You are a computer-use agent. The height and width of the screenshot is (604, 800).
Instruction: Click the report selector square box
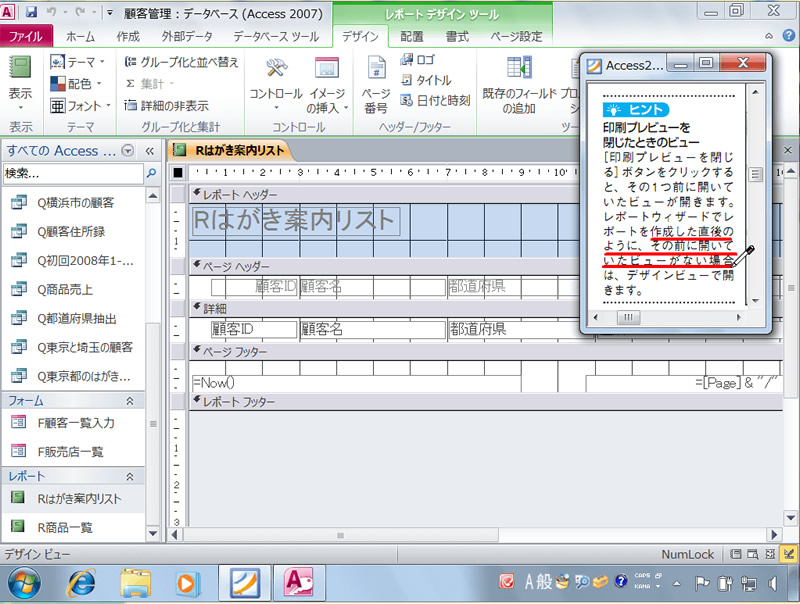[x=178, y=172]
